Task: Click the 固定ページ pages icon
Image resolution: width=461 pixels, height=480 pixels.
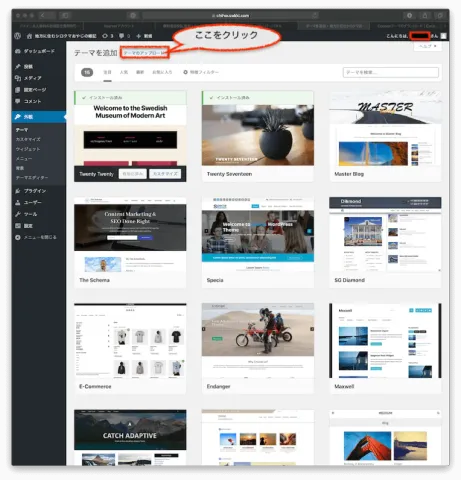Action: pyautogui.click(x=18, y=90)
